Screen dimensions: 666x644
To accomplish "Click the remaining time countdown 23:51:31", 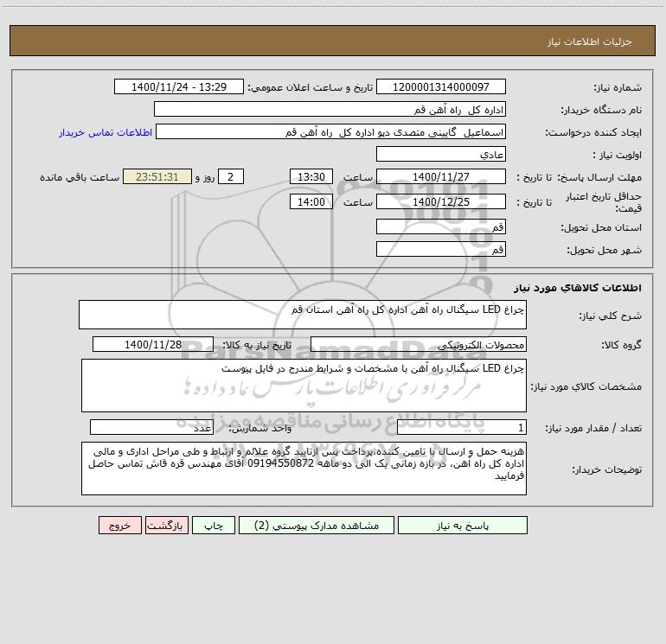I will click(157, 177).
